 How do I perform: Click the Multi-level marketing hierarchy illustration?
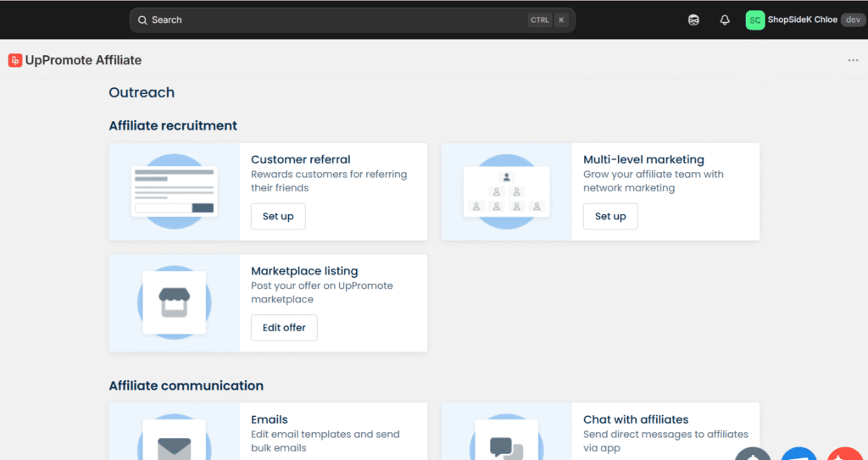(507, 191)
